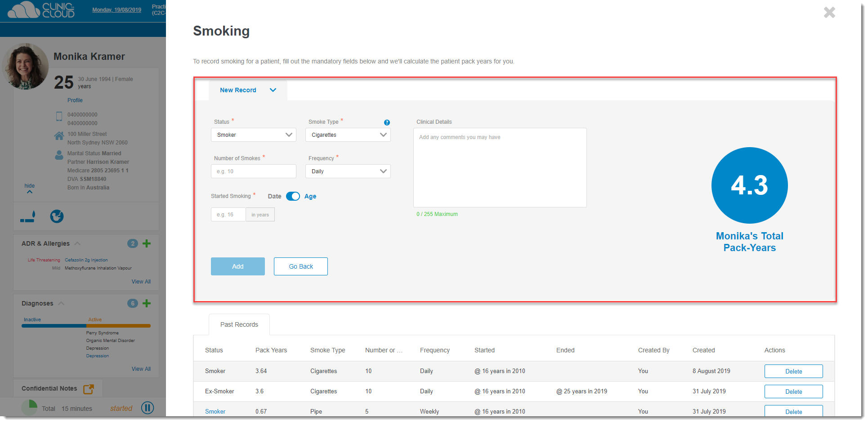Click the Confidential Notes label

pos(49,388)
